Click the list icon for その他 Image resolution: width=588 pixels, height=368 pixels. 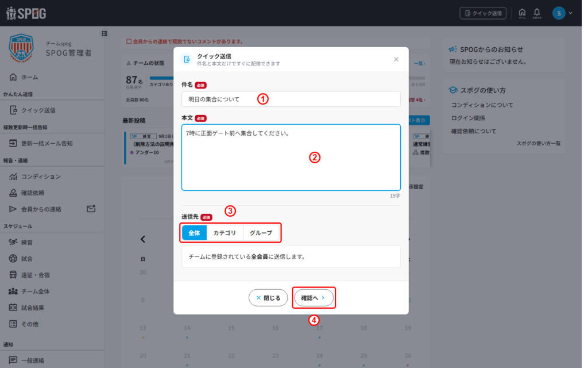pos(13,324)
